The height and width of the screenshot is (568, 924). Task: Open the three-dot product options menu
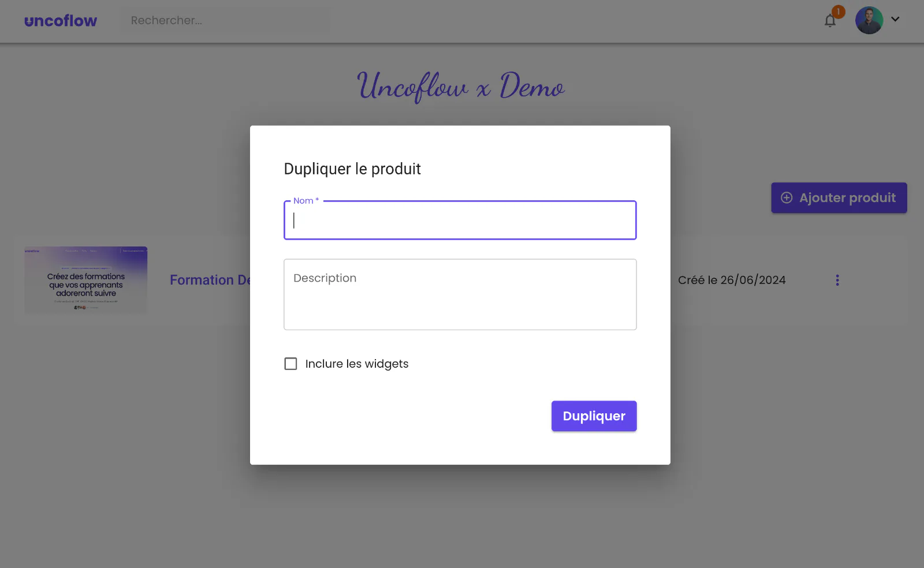click(x=837, y=280)
